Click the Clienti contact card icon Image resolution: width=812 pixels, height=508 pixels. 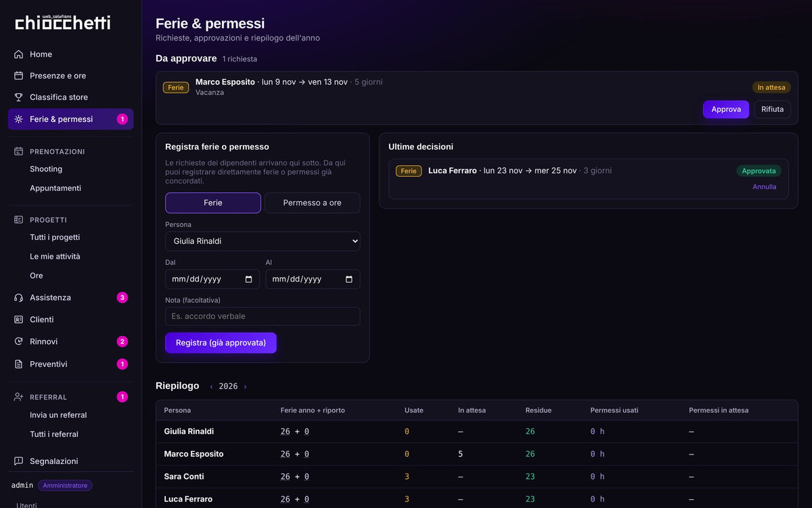pyautogui.click(x=18, y=320)
